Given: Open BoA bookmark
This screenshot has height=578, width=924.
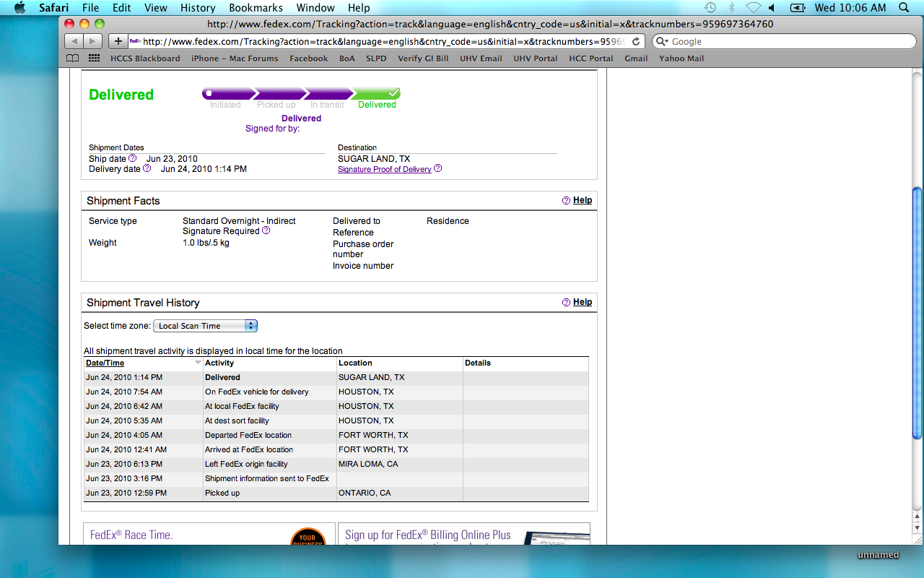Looking at the screenshot, I should pos(347,59).
